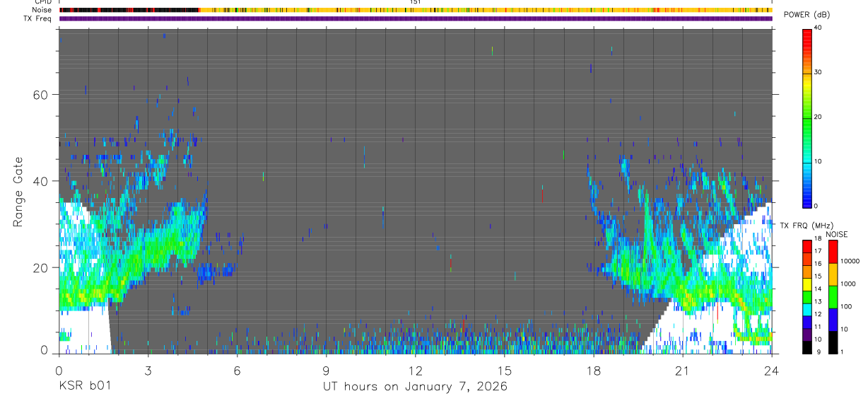The width and height of the screenshot is (868, 401).
Task: Click the 40 tick on the power scale
Action: [818, 28]
